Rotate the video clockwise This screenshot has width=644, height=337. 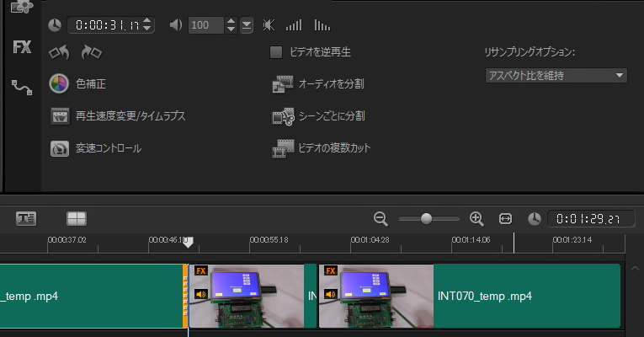91,53
